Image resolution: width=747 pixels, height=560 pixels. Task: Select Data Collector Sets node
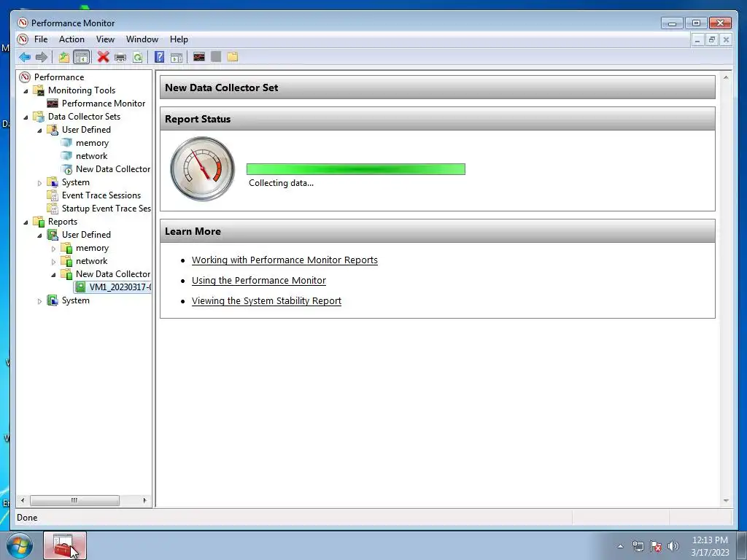[x=84, y=116]
